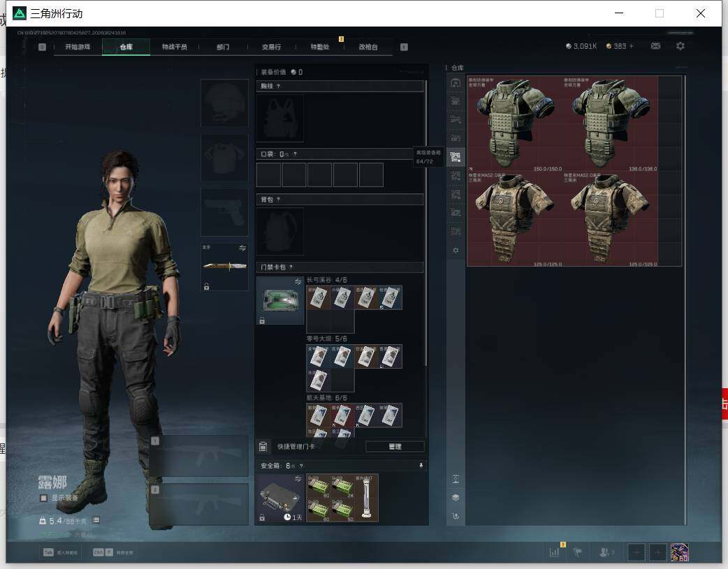Toggle swap arrows on the knife slot
Image resolution: width=728 pixels, height=569 pixels.
(x=242, y=249)
